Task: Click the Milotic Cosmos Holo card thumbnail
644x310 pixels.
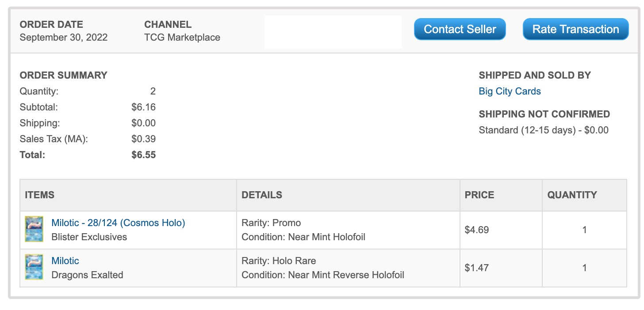Action: coord(34,229)
